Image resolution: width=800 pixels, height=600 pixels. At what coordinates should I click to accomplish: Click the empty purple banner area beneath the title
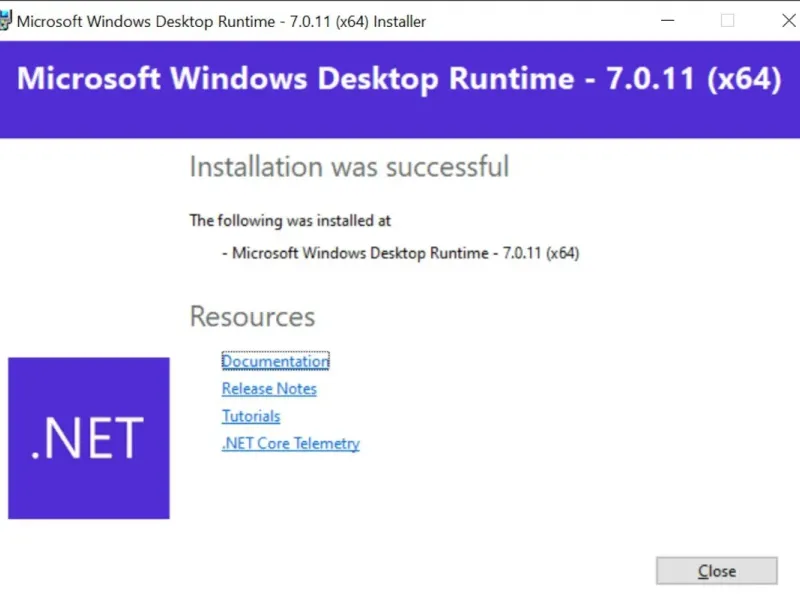(x=400, y=120)
